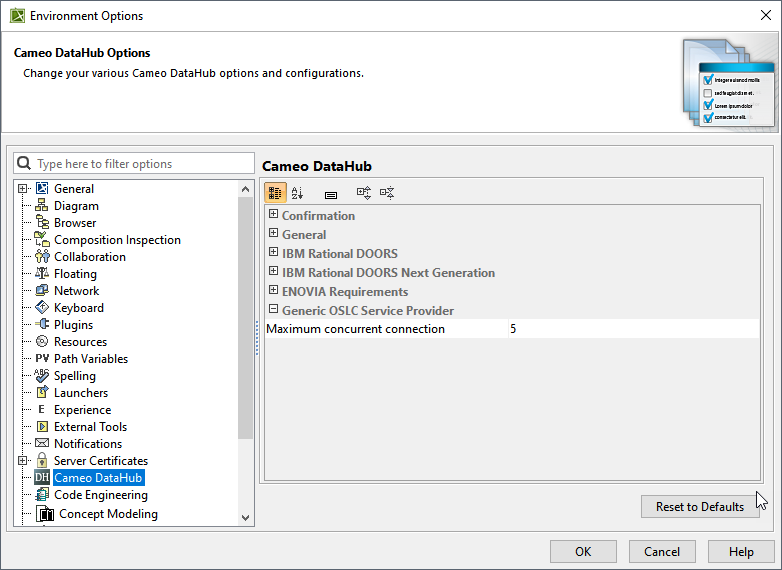Click the Notifications envelope icon

(42, 444)
